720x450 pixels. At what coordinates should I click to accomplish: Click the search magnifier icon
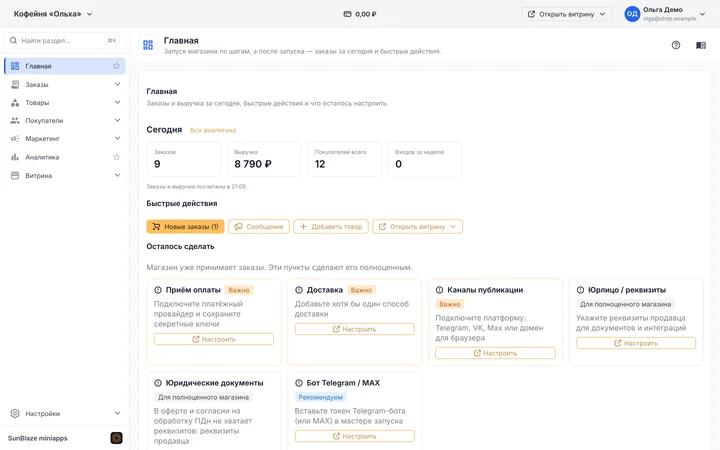(x=13, y=40)
